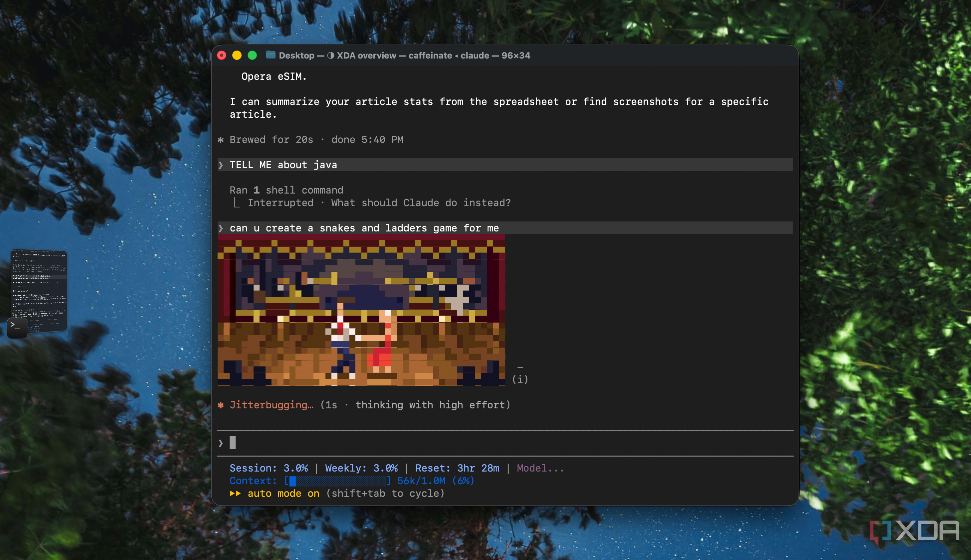Click the Interrupted · What should Claude do instead? text
The width and height of the screenshot is (971, 560).
coord(379,203)
